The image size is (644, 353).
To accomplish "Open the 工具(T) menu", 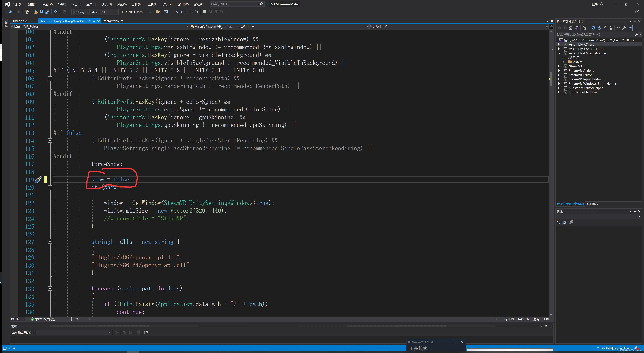I will tap(152, 4).
